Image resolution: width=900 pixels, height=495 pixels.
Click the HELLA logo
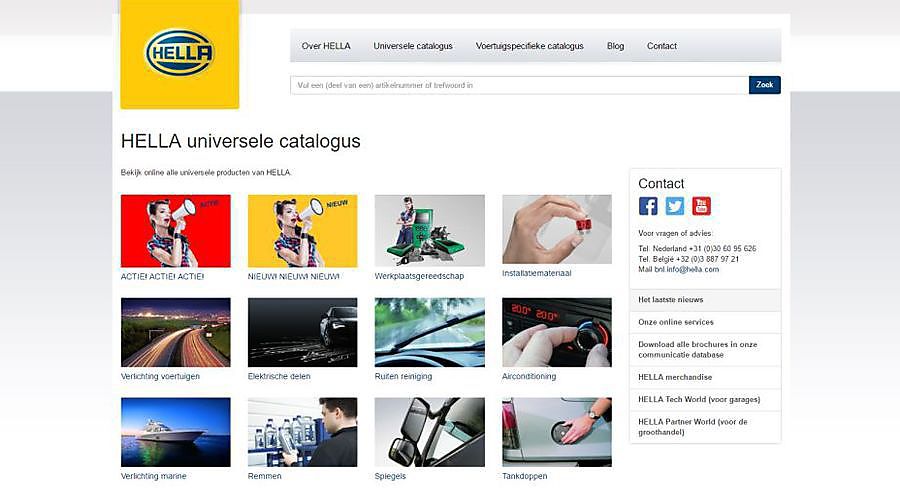pos(180,53)
